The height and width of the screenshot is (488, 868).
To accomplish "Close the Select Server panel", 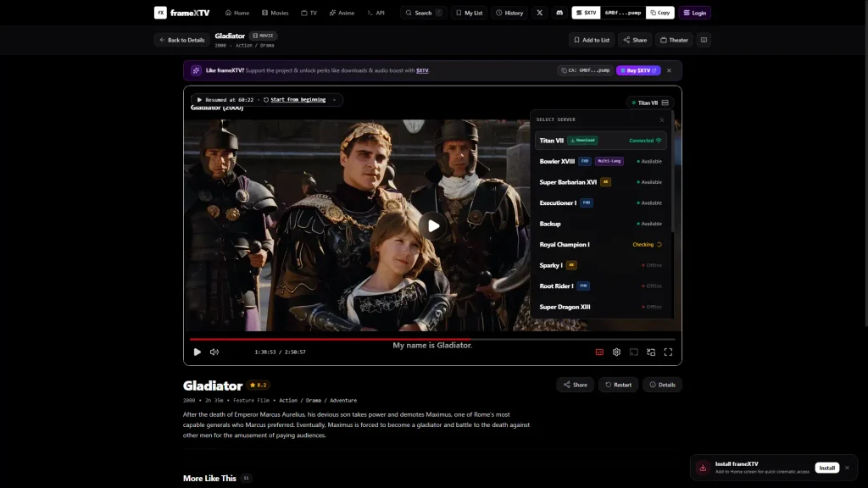I will [x=661, y=119].
